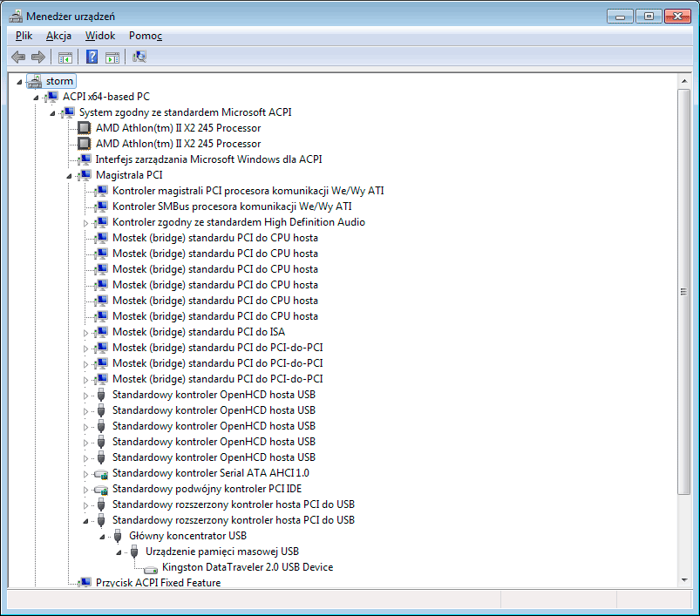This screenshot has height=616, width=700.
Task: Collapse Urządzenie pamięci masowej USB node
Action: click(119, 552)
